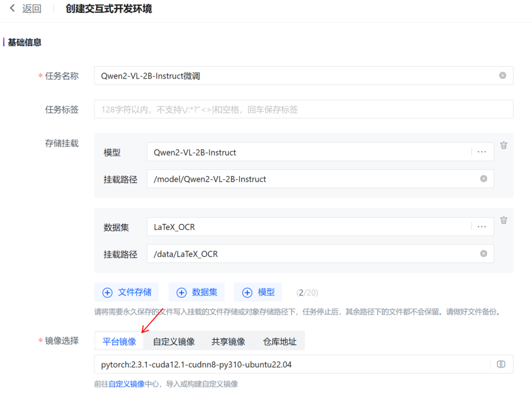Image resolution: width=532 pixels, height=394 pixels.
Task: Open the dataset picker via the ... icon
Action: (x=481, y=226)
